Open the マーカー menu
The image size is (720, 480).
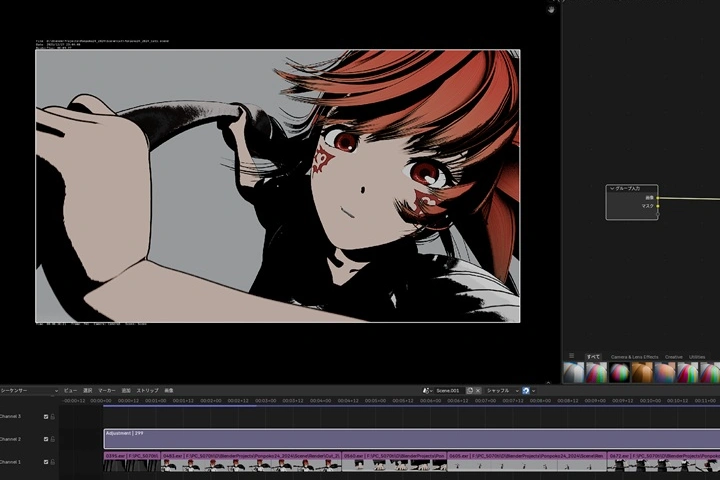[x=107, y=390]
